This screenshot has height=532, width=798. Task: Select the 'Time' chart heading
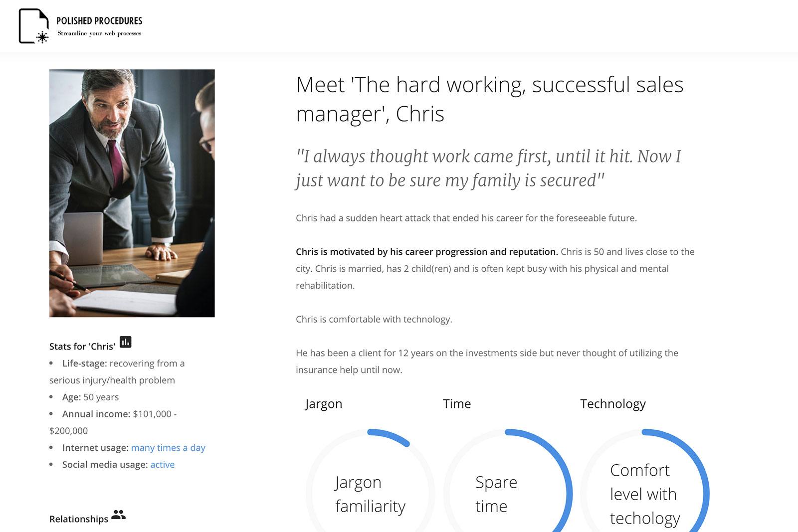[x=456, y=404]
